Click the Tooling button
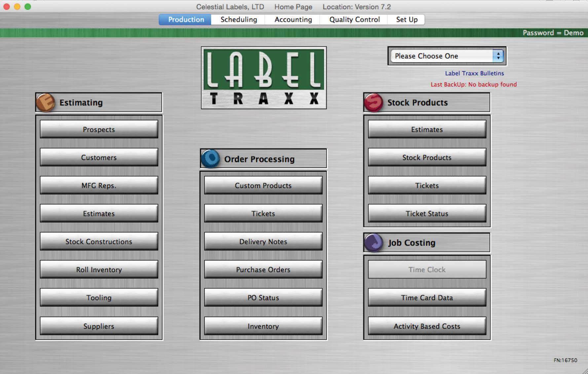 pos(99,298)
